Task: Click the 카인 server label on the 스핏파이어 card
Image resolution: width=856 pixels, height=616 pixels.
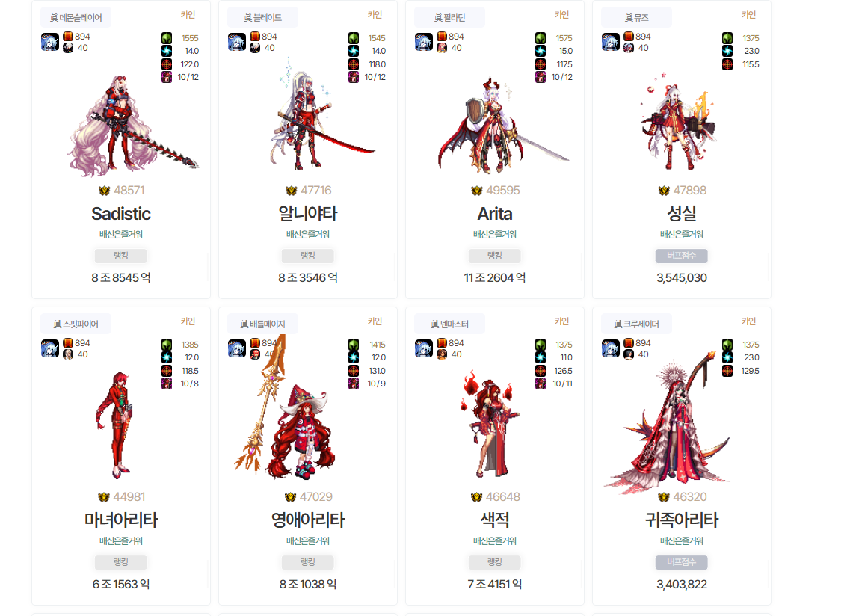Action: (188, 321)
